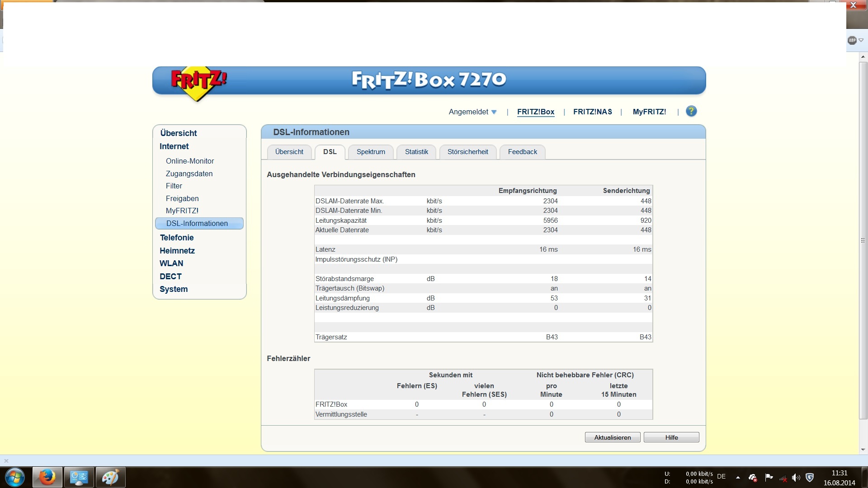Click the Aktualisieren button
Screen dimensions: 868x488
coord(612,437)
